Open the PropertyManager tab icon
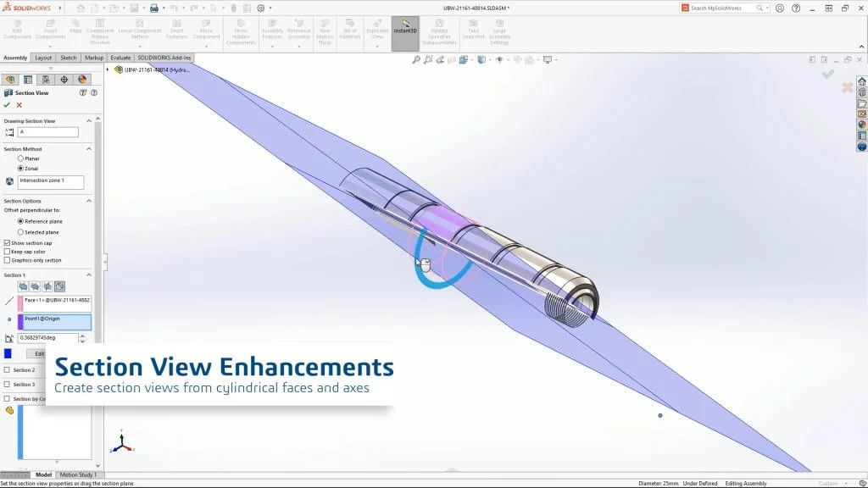Viewport: 868px width, 488px height. point(28,80)
